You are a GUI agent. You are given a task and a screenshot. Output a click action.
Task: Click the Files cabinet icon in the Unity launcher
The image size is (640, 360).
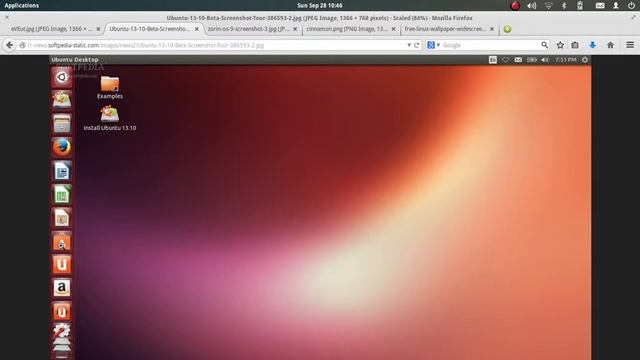pyautogui.click(x=62, y=123)
